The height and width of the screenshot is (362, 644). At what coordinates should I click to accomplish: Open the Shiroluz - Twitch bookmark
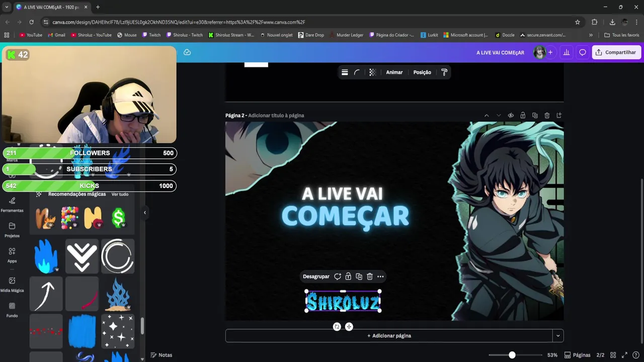(184, 35)
